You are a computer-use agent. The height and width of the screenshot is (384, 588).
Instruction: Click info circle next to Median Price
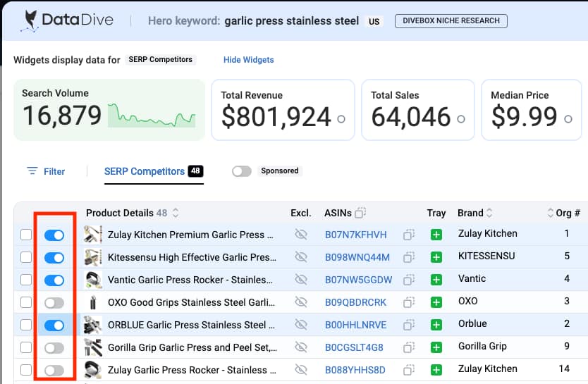pos(568,119)
